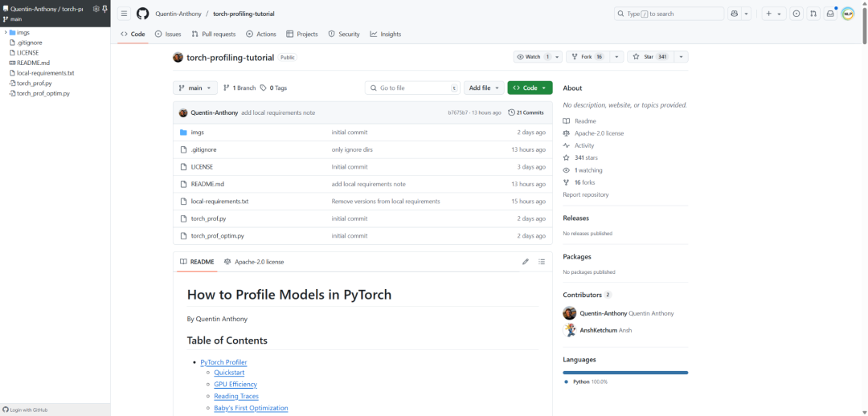Select Apache-2.0 license tab in README panel
The height and width of the screenshot is (416, 868).
click(254, 262)
